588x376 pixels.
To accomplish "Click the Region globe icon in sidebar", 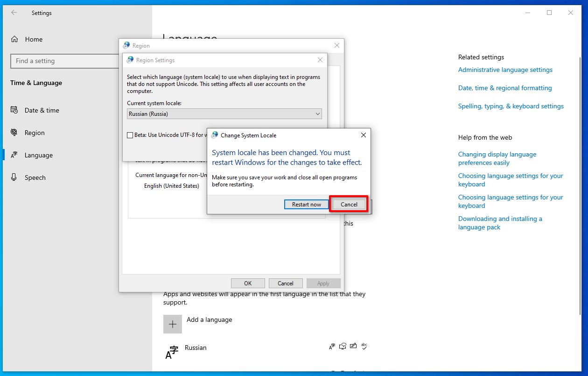I will click(14, 133).
